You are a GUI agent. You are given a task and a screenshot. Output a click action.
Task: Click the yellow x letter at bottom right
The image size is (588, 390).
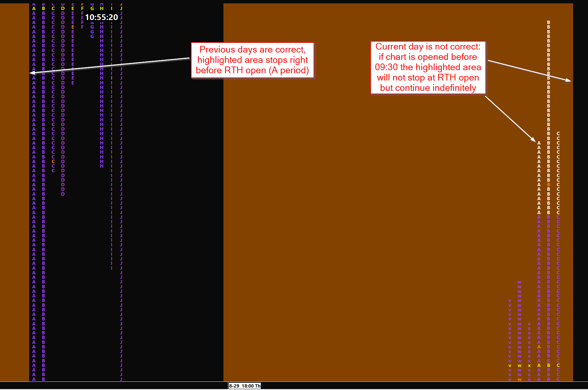529,365
